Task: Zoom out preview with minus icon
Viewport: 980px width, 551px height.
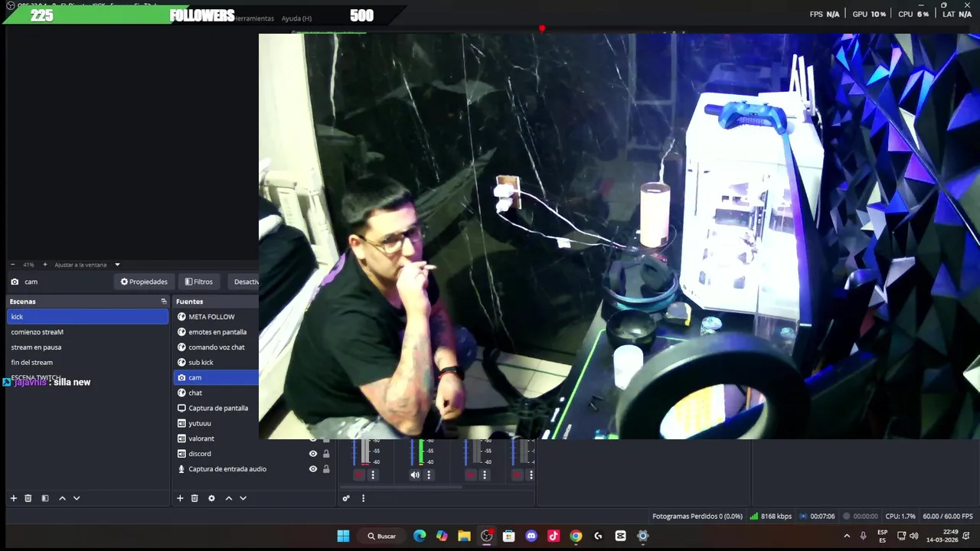Action: [x=13, y=265]
